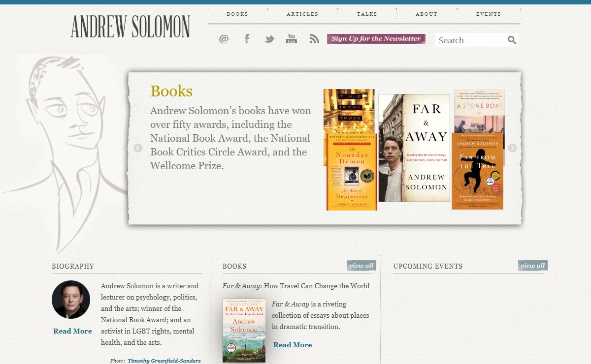Select The Noonday Demon book cover
591x364 pixels.
352,172
